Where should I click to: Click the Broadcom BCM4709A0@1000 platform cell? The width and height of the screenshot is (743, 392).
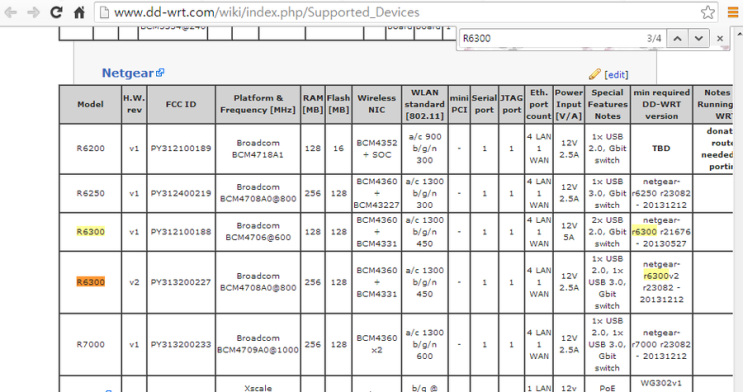tap(258, 345)
